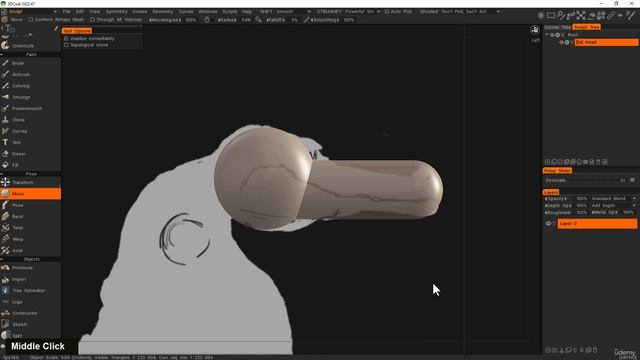Select the Pose tool
This screenshot has width=640, height=360.
31,205
